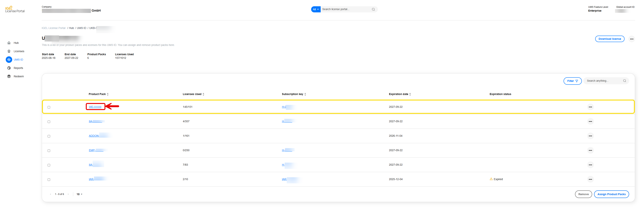The height and width of the screenshot is (210, 644).
Task: Check the checkbox for the WE product pack row
Action: point(49,107)
